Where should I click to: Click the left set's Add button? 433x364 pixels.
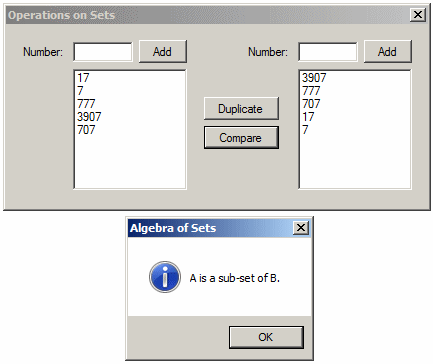click(163, 52)
